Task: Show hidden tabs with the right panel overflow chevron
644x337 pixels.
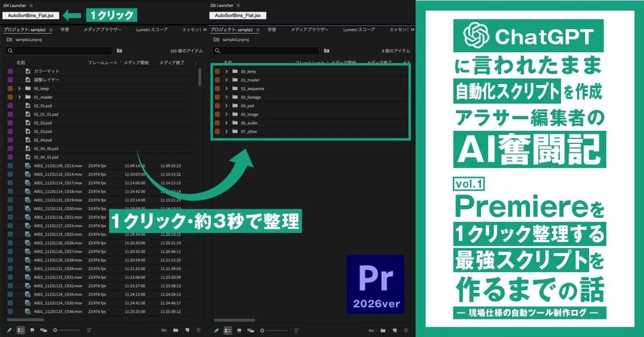Action: click(412, 30)
